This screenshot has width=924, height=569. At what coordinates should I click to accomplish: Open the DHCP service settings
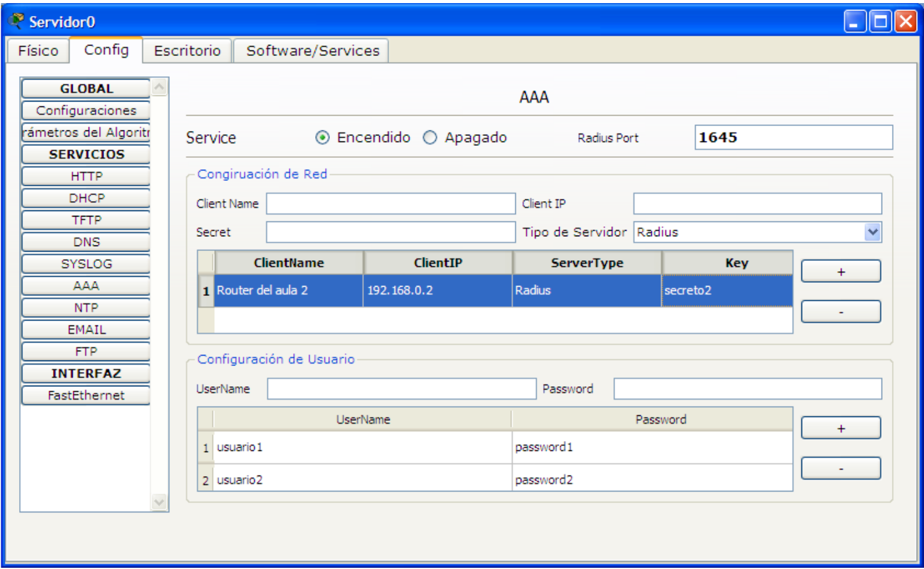click(x=86, y=198)
